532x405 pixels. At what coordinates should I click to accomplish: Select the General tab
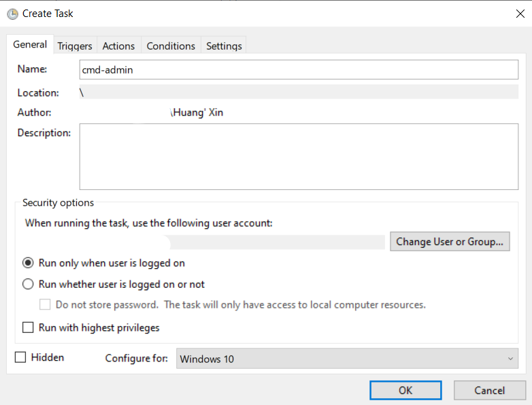click(x=30, y=44)
